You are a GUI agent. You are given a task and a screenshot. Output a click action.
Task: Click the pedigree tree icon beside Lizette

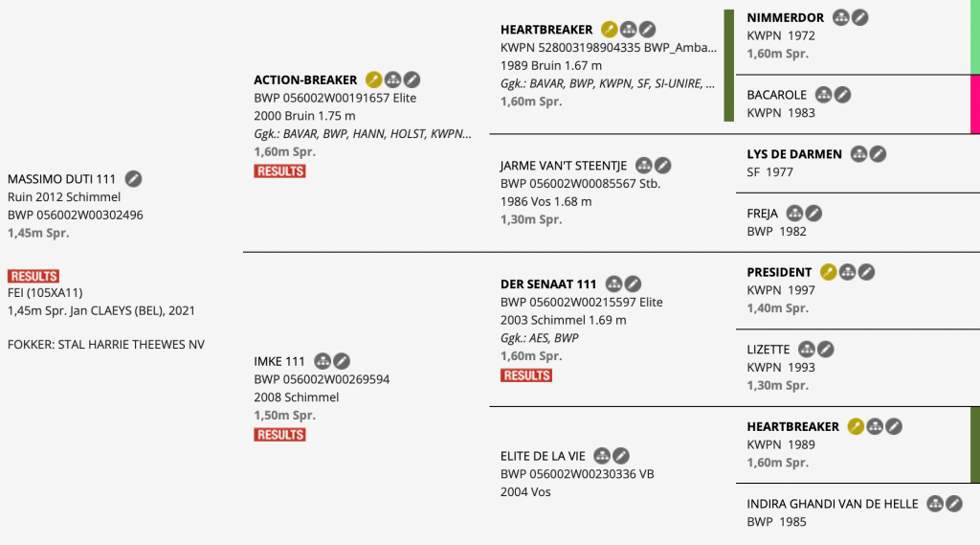807,350
